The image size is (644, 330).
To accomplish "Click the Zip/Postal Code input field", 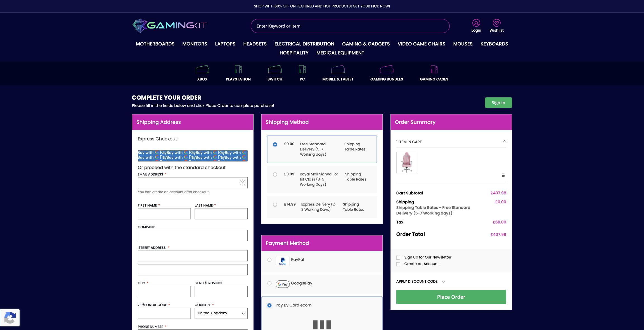I will 164,313.
